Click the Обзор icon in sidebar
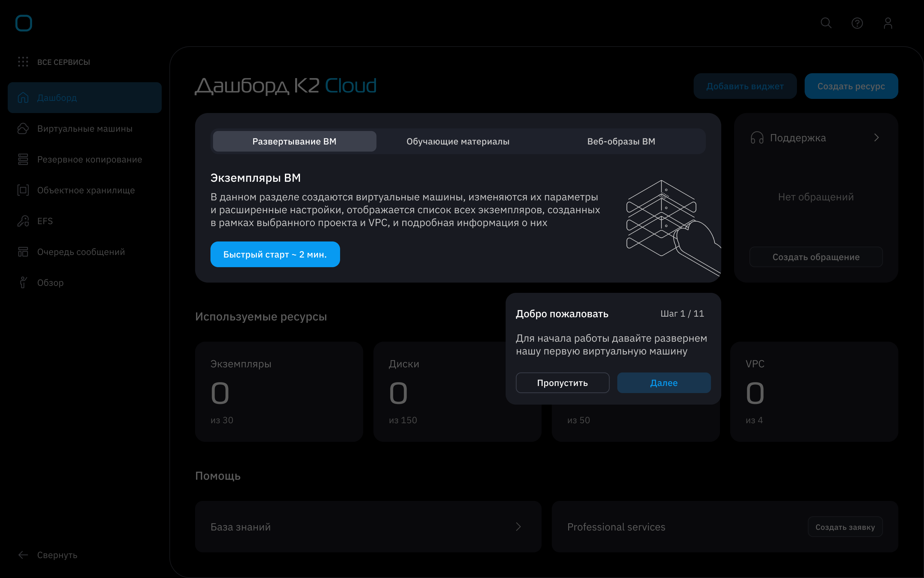 coord(23,283)
